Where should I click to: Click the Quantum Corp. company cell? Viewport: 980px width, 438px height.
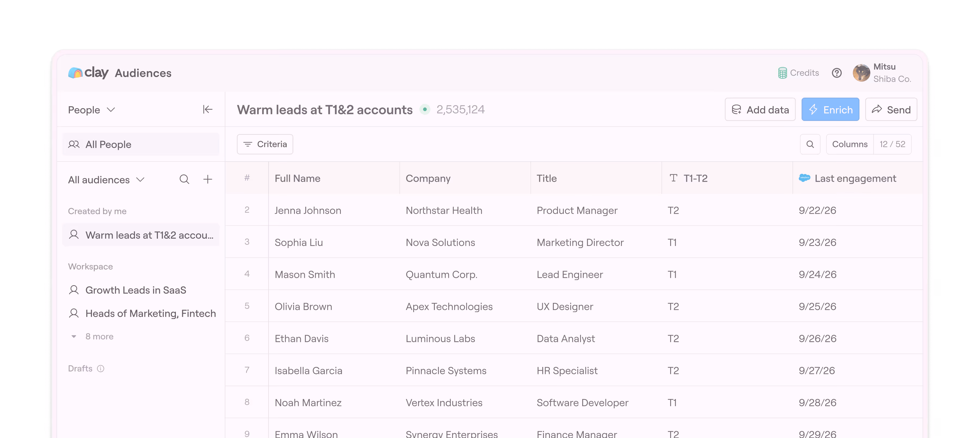click(465, 274)
